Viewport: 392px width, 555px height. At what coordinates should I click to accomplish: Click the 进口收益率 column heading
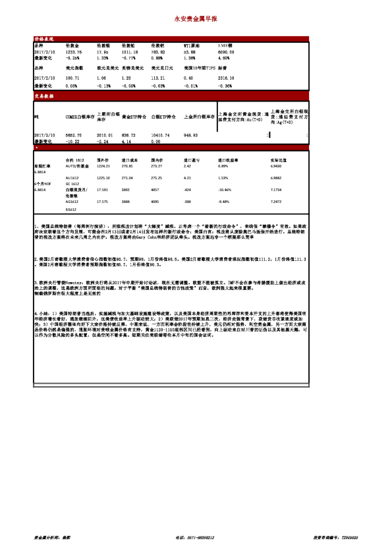tap(228, 160)
